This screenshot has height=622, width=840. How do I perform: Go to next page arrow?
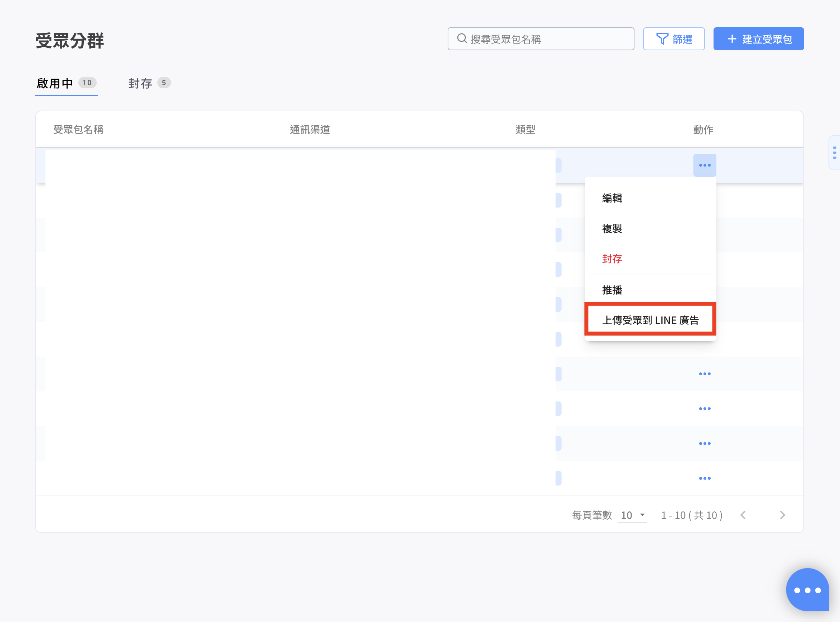tap(783, 515)
